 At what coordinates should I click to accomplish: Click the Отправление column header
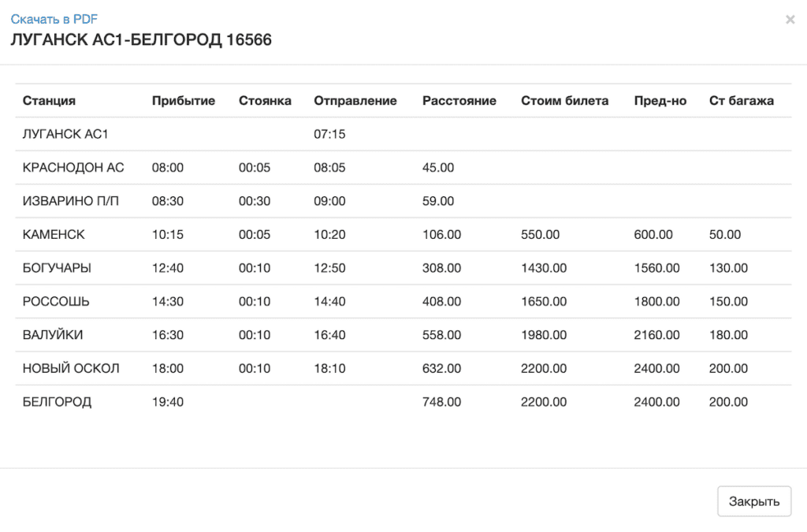point(355,101)
